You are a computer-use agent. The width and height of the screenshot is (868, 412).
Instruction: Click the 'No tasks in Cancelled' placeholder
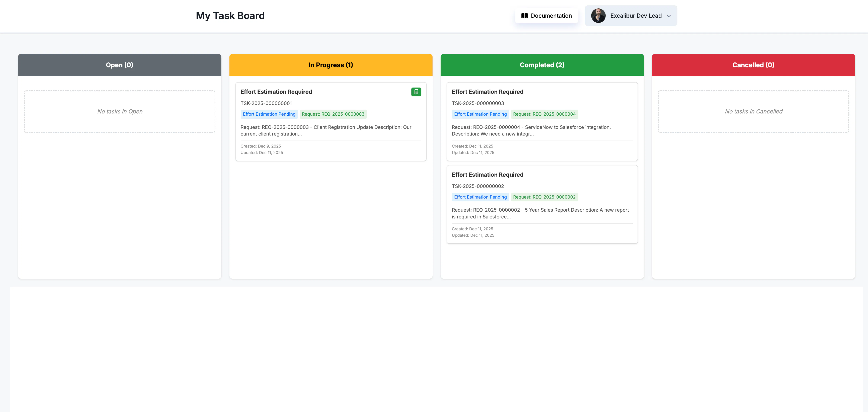(753, 111)
